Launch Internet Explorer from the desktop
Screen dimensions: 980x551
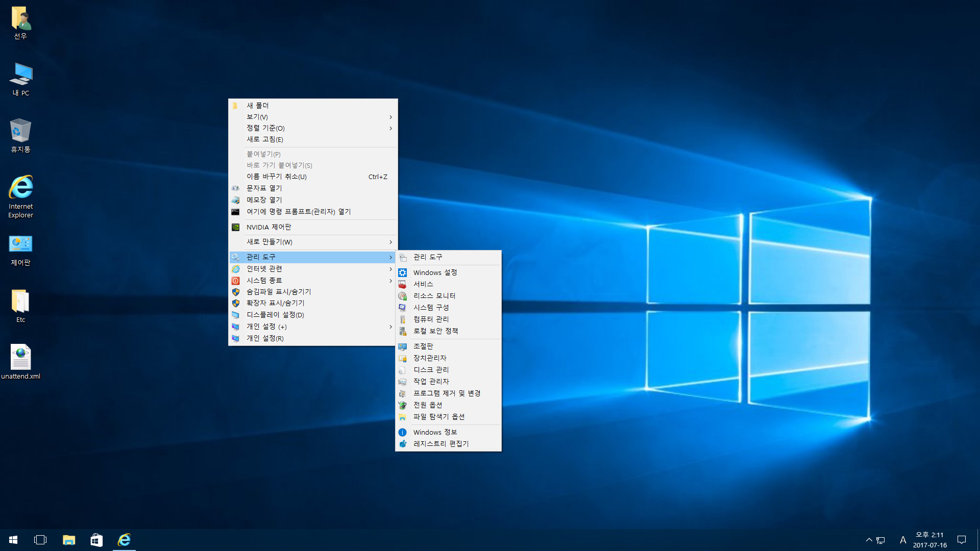20,196
